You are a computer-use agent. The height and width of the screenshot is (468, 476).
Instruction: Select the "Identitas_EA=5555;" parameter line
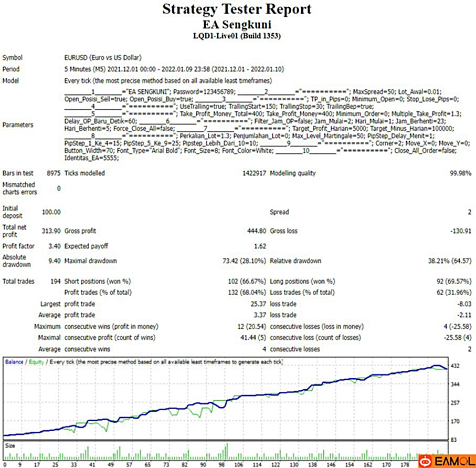pyautogui.click(x=92, y=158)
